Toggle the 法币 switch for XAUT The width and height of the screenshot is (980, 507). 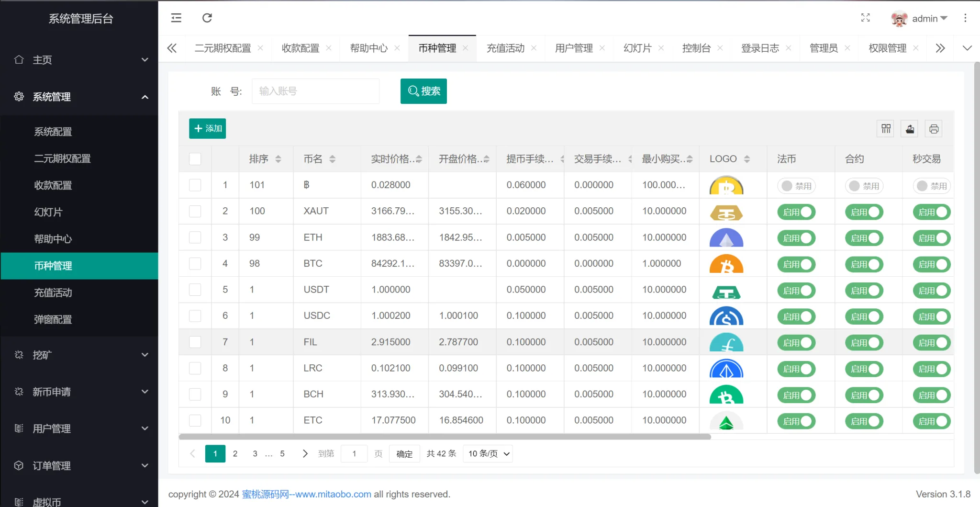click(x=796, y=212)
